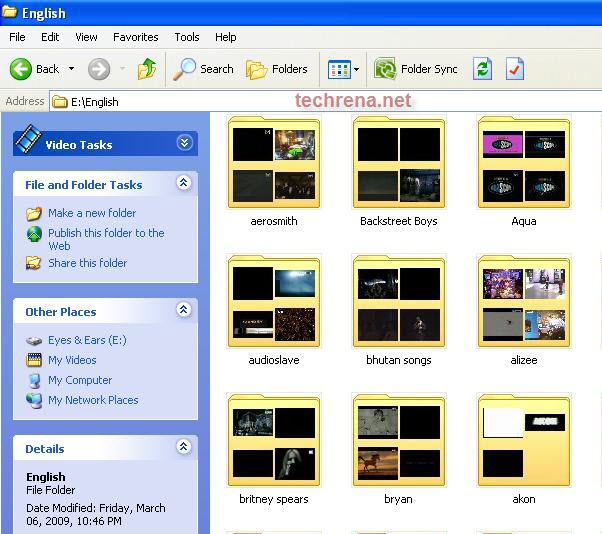
Task: Expand the Video Tasks panel
Action: click(x=185, y=143)
